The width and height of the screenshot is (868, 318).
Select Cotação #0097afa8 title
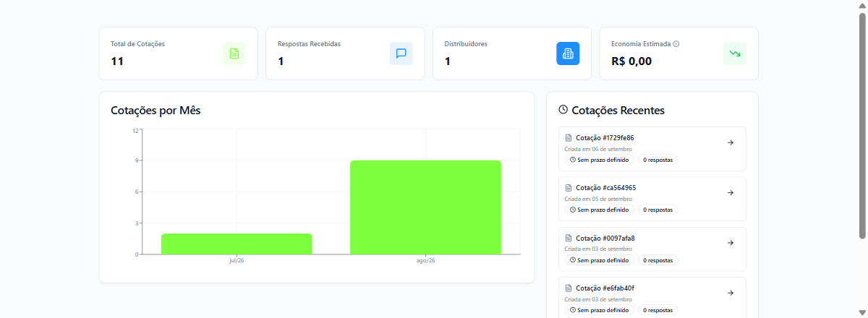pyautogui.click(x=605, y=238)
